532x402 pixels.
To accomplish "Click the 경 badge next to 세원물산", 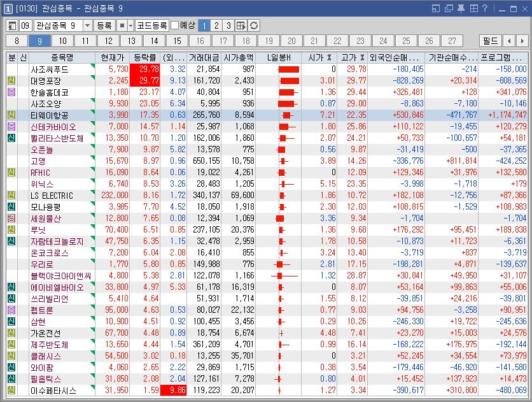I will [11, 219].
